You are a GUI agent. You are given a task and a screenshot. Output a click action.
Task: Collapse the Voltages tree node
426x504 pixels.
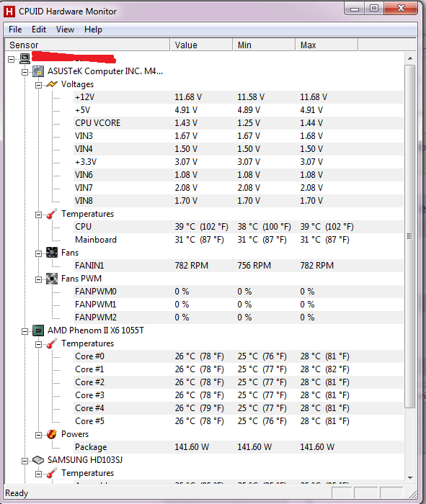(x=38, y=85)
